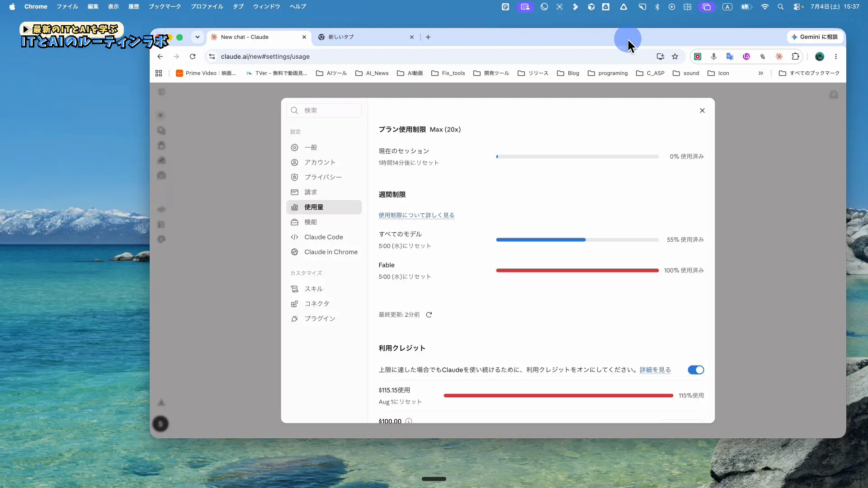Click Wi-Fi icon in menu bar
This screenshot has height=488, width=868.
point(765,7)
